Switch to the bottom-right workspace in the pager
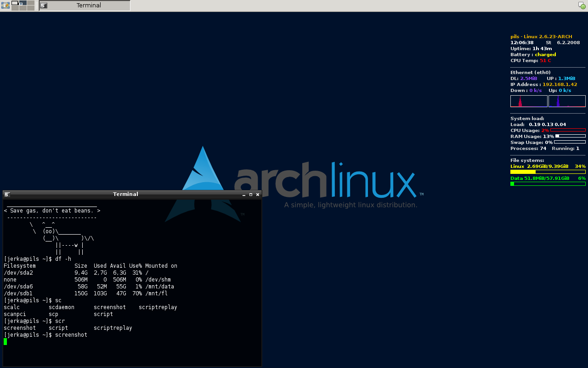Image resolution: width=588 pixels, height=368 pixels. pyautogui.click(x=31, y=8)
